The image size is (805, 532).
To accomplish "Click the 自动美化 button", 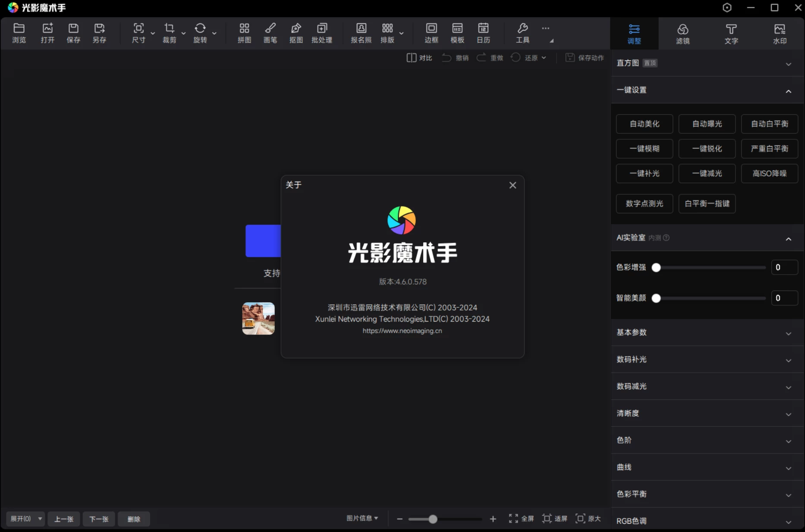I will tap(645, 124).
